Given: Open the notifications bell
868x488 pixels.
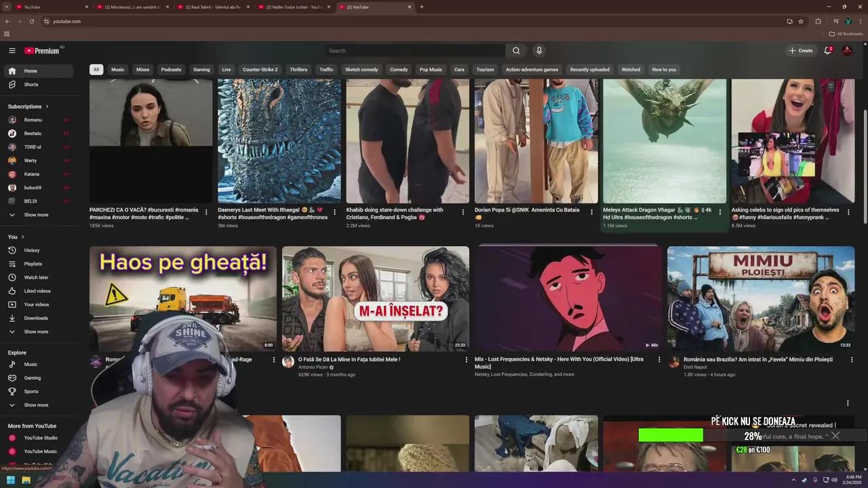Looking at the screenshot, I should tap(827, 51).
